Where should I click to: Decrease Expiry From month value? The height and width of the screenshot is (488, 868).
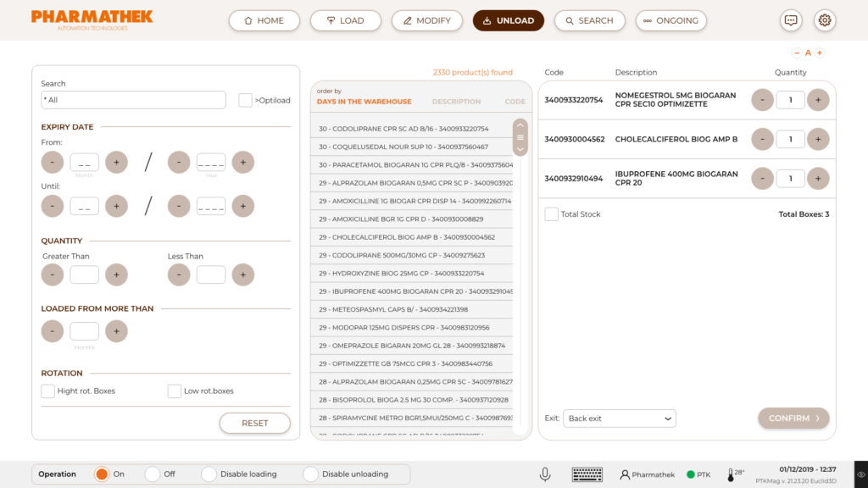pyautogui.click(x=53, y=162)
